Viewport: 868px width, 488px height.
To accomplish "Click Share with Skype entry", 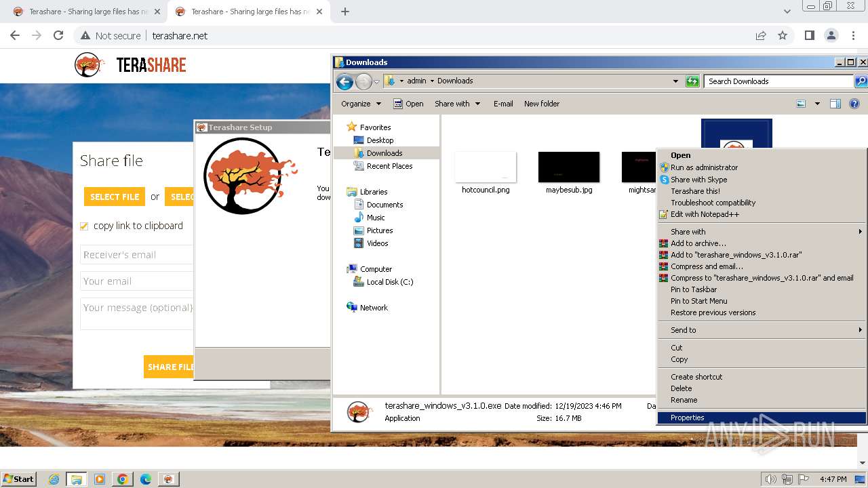I will [762, 180].
